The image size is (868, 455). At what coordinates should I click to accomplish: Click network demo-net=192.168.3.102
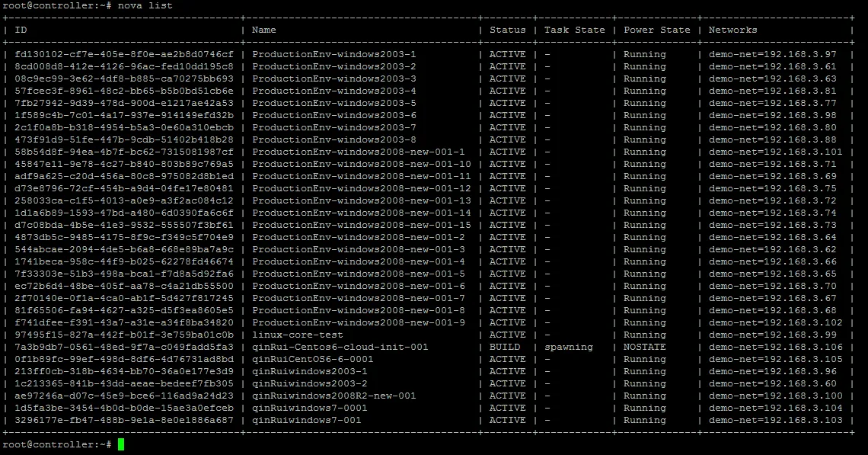coord(776,322)
